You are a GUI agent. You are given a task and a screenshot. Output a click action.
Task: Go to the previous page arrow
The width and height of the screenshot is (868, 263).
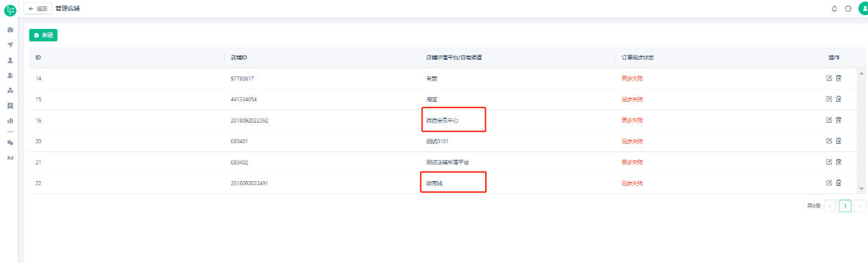point(830,206)
